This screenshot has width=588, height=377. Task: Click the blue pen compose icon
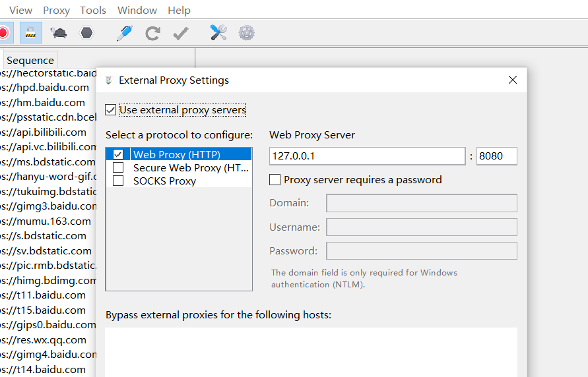click(124, 32)
